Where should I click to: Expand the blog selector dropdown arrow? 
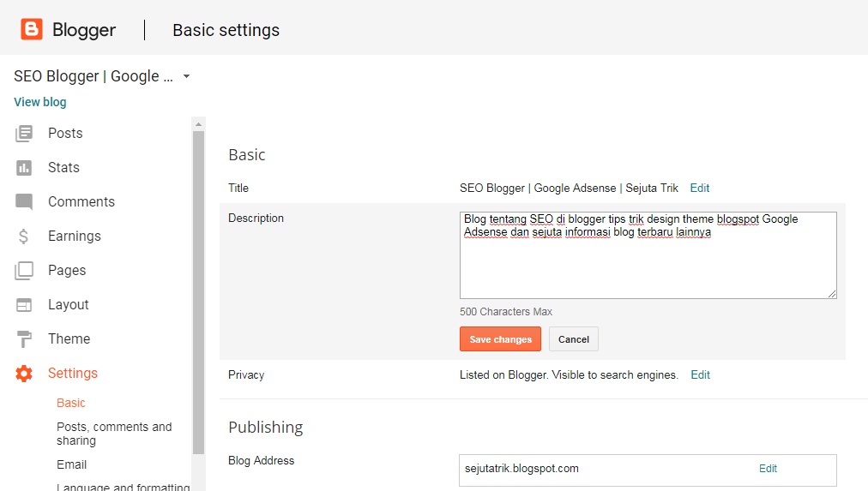coord(187,76)
